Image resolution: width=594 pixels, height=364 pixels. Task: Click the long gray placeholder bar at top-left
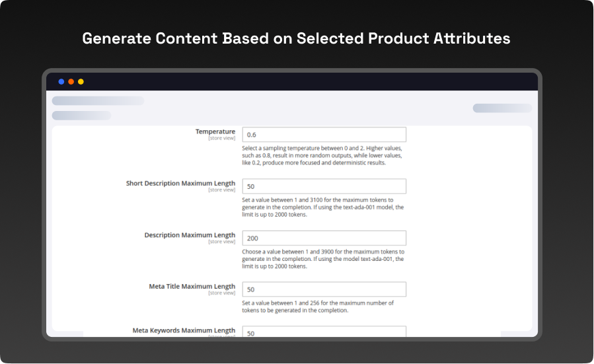98,100
